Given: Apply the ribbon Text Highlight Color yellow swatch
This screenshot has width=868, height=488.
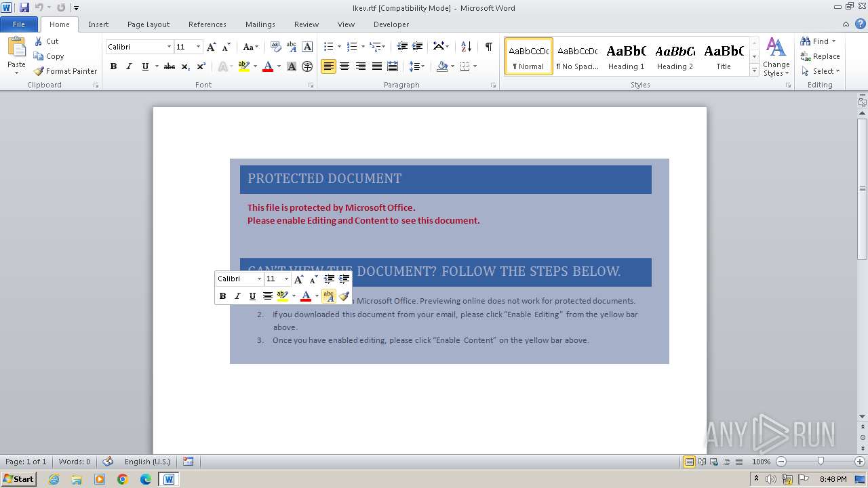Looking at the screenshot, I should coord(244,66).
